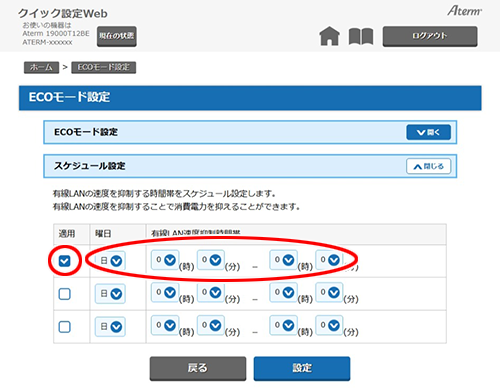Click the ログアウト button
Image resolution: width=500 pixels, height=392 pixels.
click(430, 36)
